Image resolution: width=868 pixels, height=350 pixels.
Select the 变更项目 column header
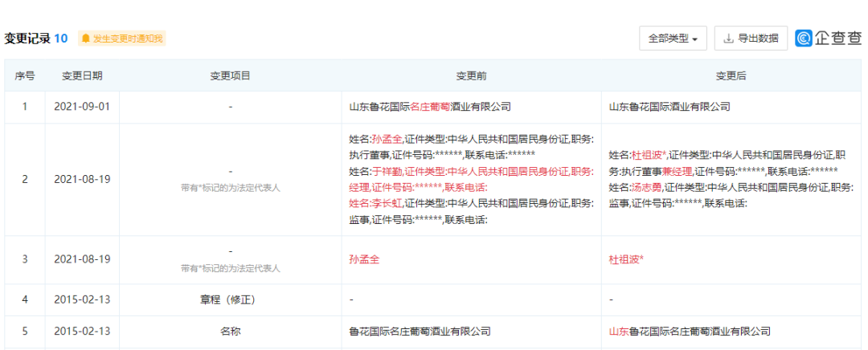(231, 76)
